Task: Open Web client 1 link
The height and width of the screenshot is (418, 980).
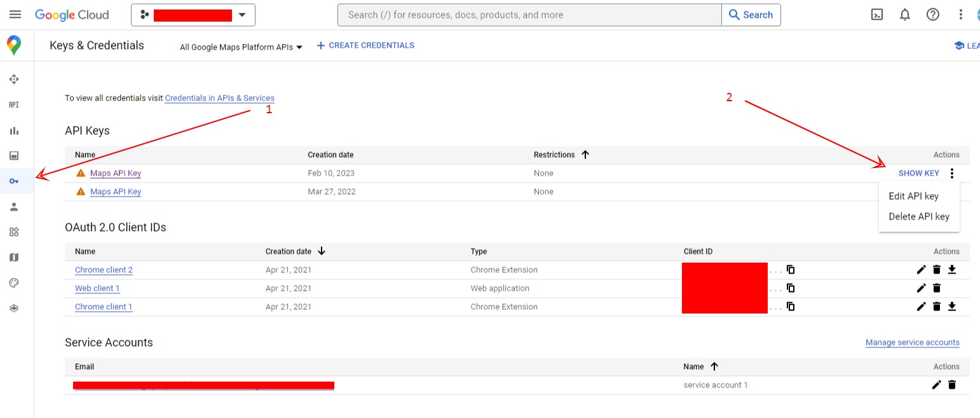Action: pyautogui.click(x=97, y=288)
